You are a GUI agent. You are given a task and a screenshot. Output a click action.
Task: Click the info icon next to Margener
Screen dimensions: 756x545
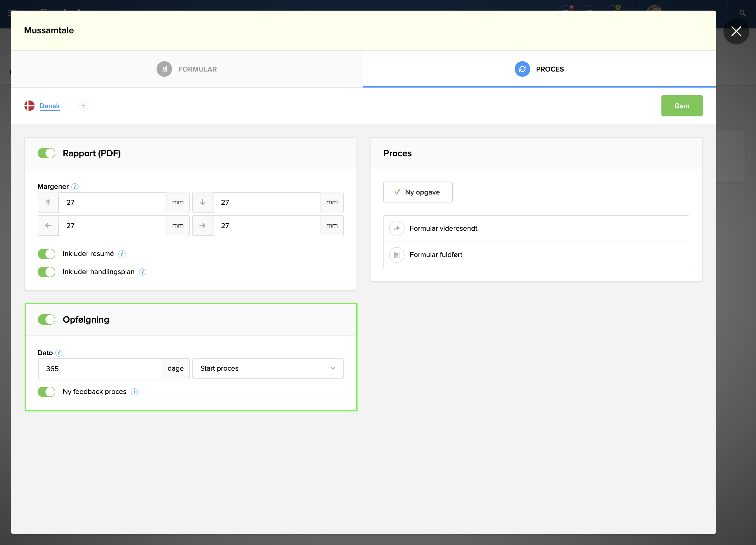pos(75,186)
